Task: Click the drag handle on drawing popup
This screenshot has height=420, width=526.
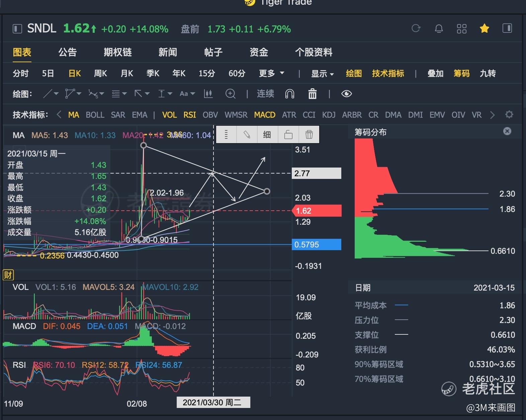Action: 227,134
